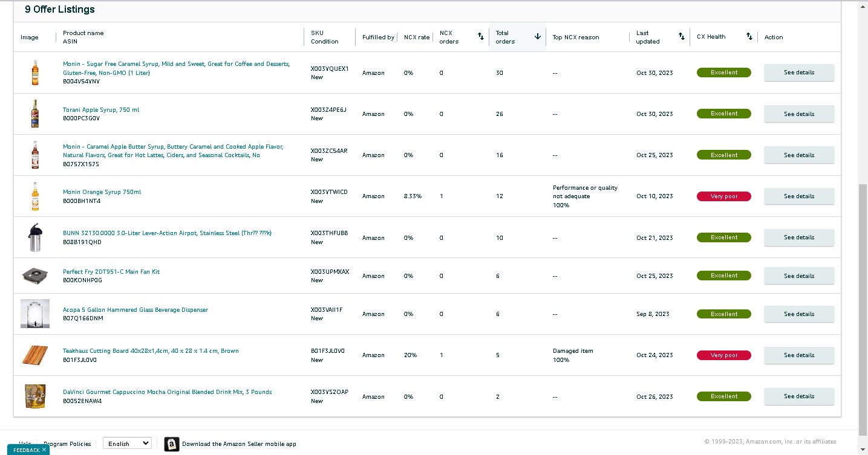
Task: See details for Monin Caramel Apple Butter Syrup
Action: tap(799, 155)
